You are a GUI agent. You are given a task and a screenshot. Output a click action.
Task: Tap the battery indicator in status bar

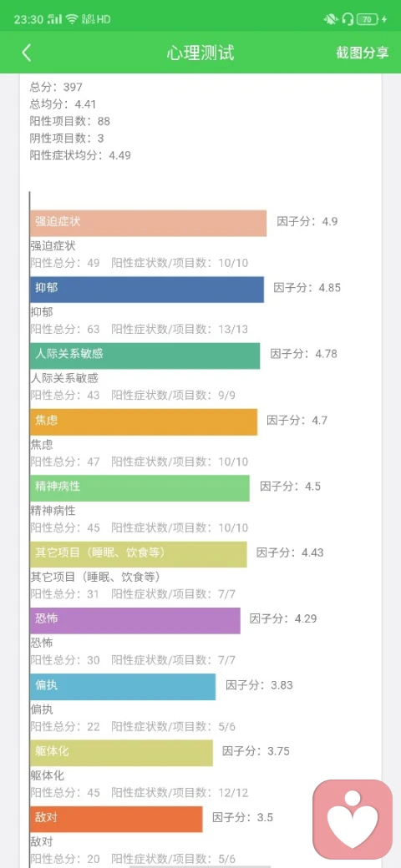tap(368, 19)
